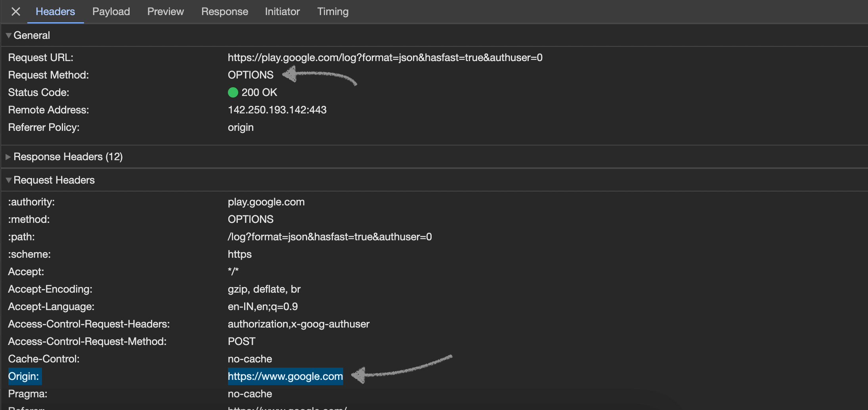Click the Referrer Policy origin value
The width and height of the screenshot is (868, 410).
[240, 127]
